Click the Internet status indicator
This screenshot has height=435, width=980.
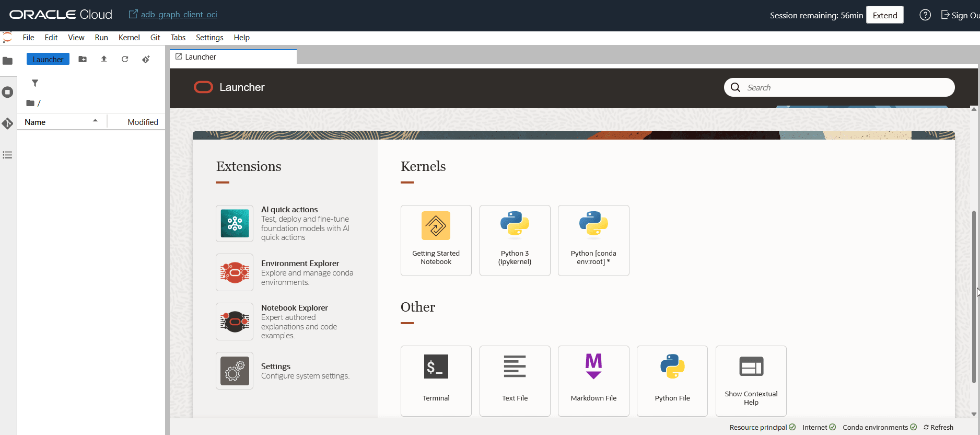(819, 427)
